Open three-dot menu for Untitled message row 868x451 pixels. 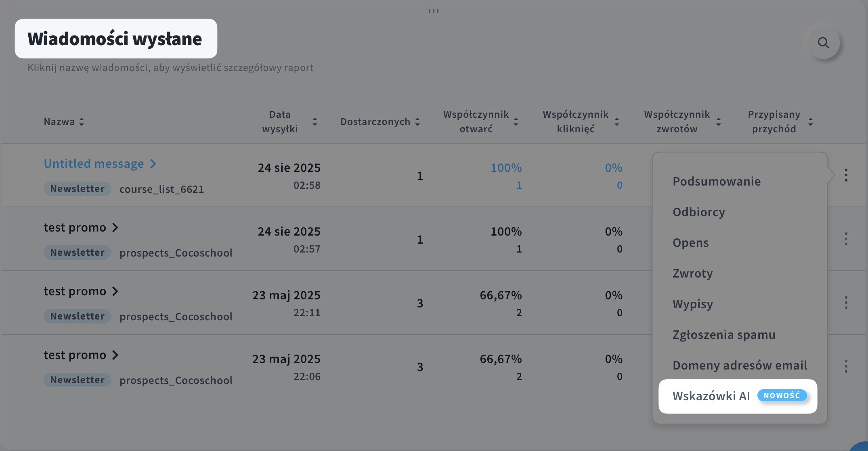click(846, 175)
